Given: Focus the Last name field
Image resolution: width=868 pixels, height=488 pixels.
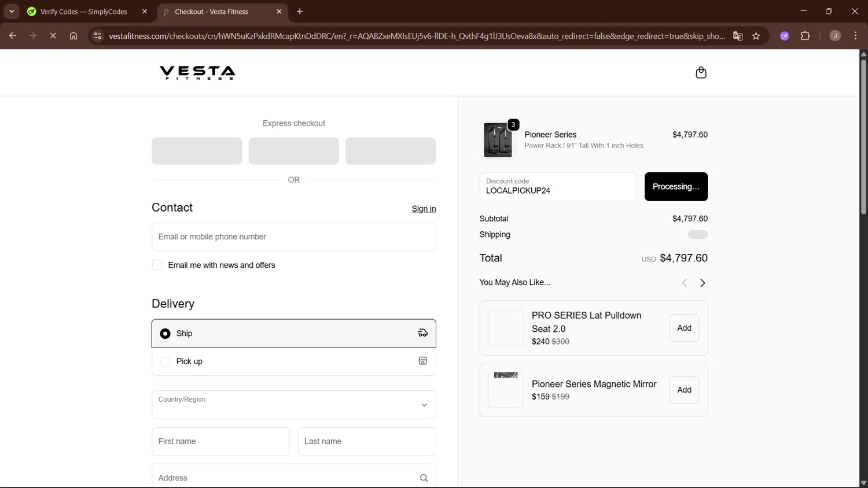Looking at the screenshot, I should (367, 442).
